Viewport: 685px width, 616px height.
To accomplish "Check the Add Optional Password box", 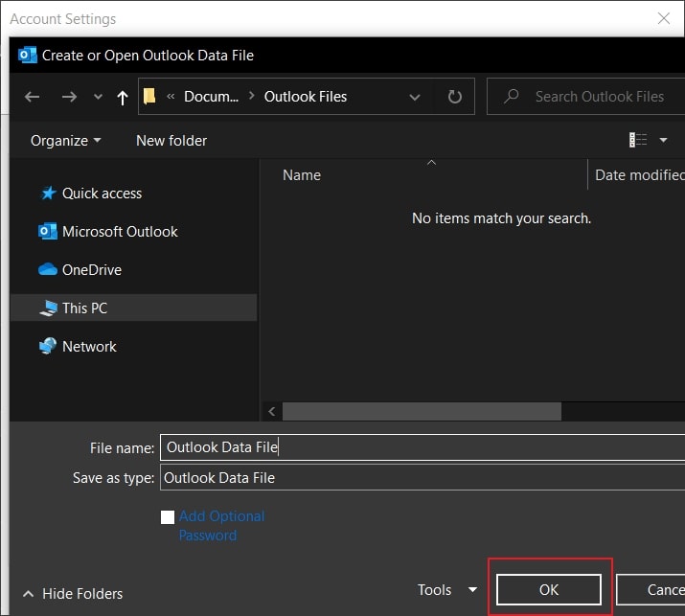I will pyautogui.click(x=168, y=516).
